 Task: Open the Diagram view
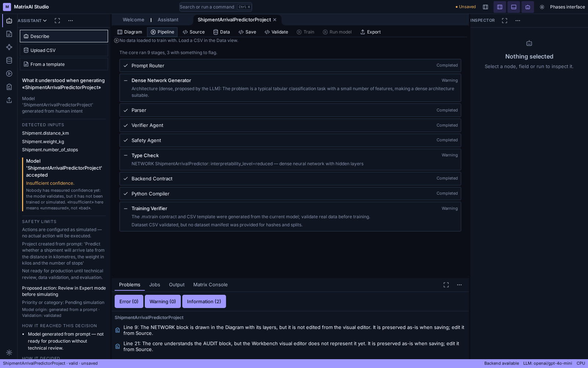130,32
